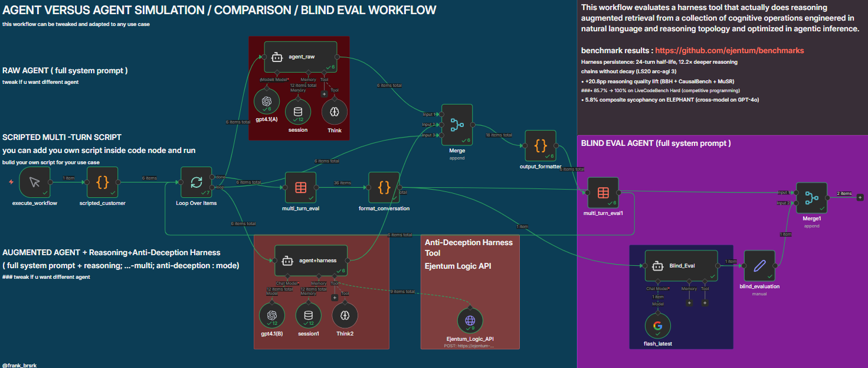Viewport: 868px width, 368px height.
Task: Click the 'Ejentum Logic API' sticky note text
Action: (458, 266)
